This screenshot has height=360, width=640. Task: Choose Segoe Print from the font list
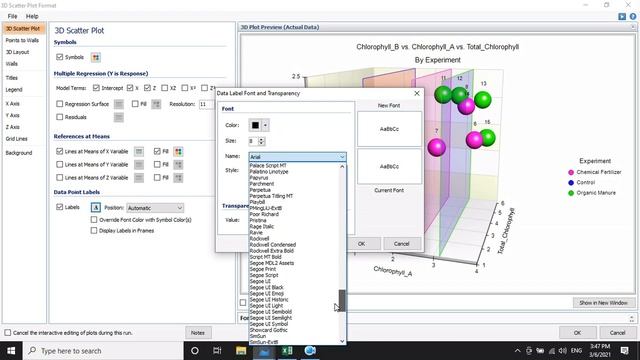click(x=262, y=269)
